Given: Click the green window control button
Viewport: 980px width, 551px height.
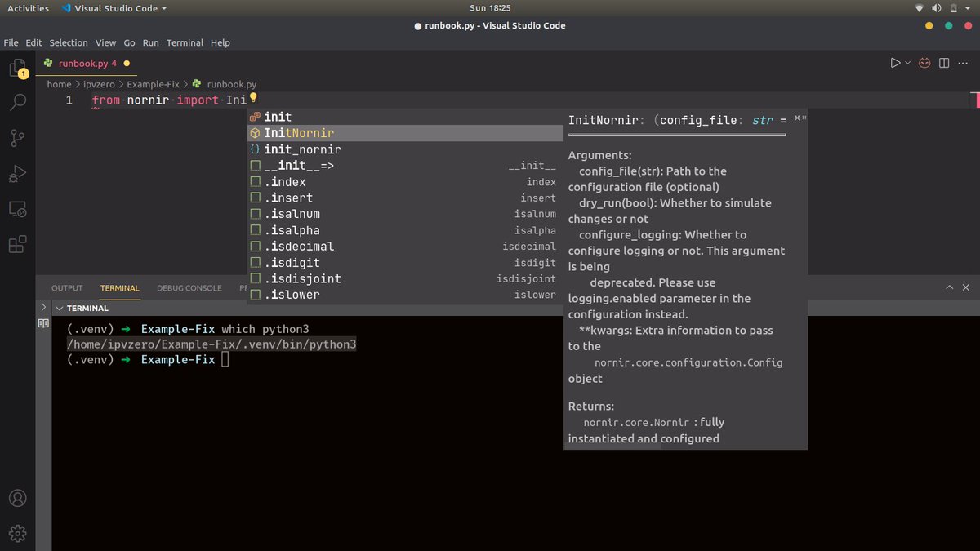Looking at the screenshot, I should click(x=948, y=25).
